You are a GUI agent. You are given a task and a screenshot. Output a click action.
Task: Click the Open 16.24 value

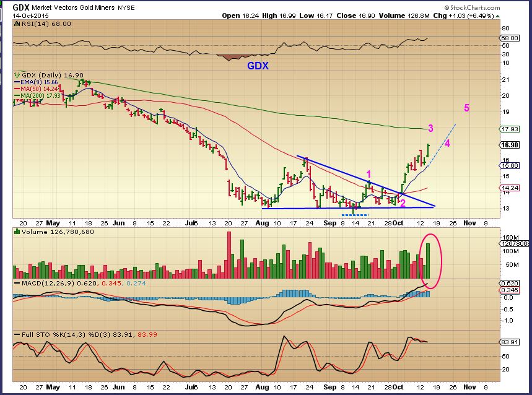[x=240, y=15]
